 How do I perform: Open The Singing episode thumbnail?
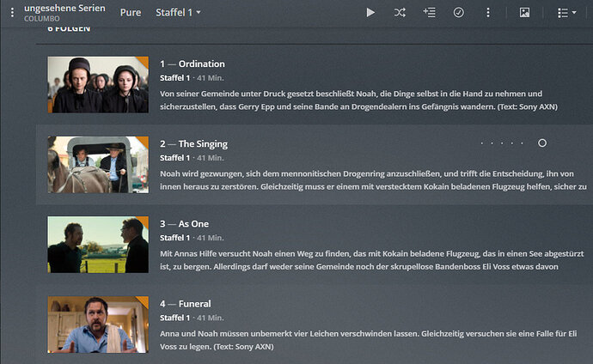click(x=98, y=165)
